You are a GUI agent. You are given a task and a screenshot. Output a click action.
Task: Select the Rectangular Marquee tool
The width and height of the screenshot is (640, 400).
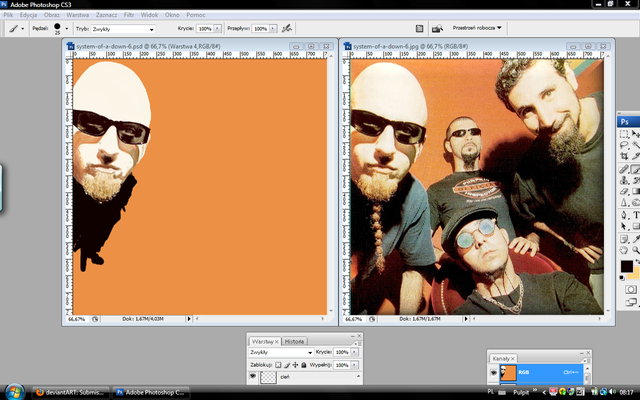[624, 133]
